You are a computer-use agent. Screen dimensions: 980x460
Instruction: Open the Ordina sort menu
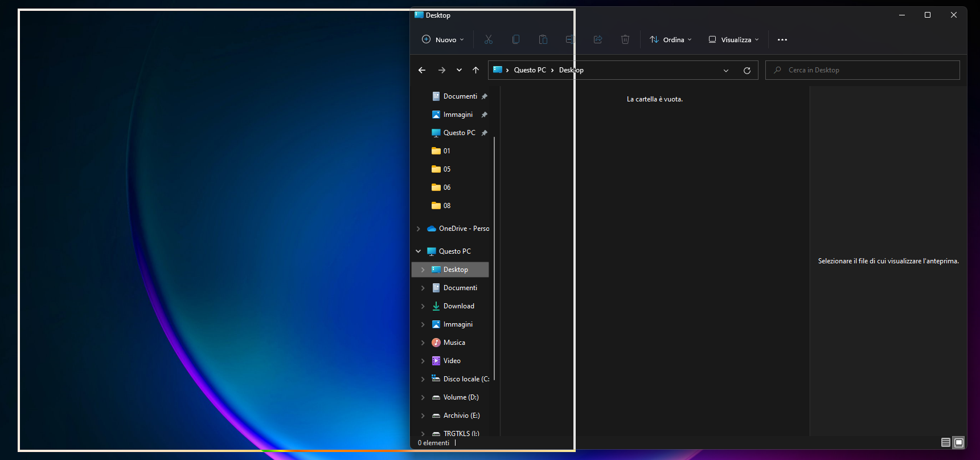click(671, 39)
